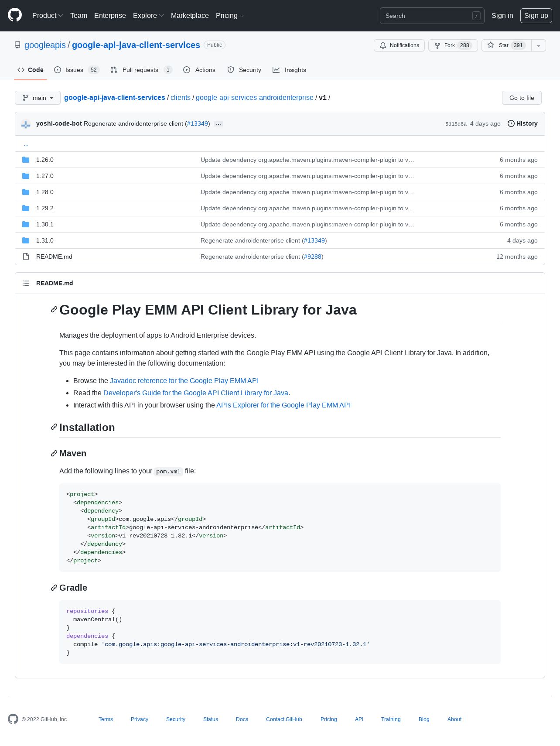
Task: Open the GitHub homepage logo
Action: tap(15, 15)
